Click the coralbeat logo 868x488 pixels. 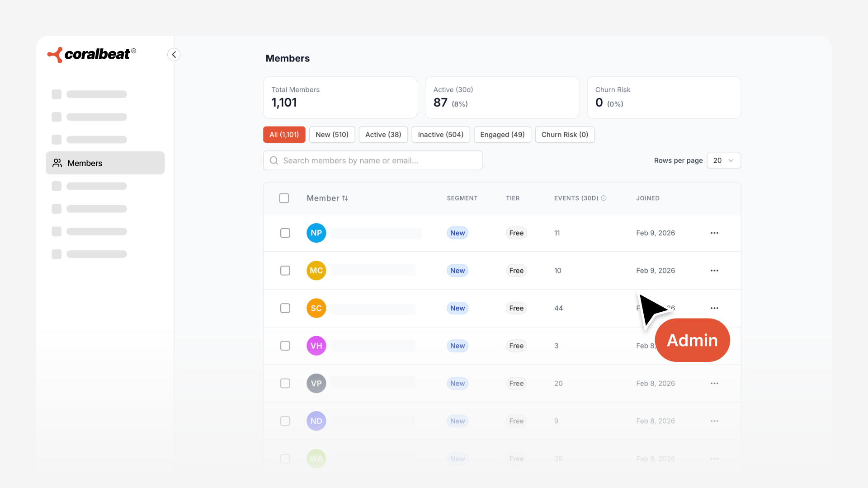click(92, 55)
